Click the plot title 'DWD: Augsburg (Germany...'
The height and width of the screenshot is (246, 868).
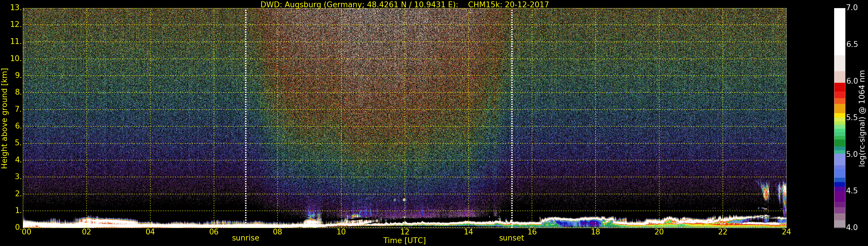click(x=404, y=4)
